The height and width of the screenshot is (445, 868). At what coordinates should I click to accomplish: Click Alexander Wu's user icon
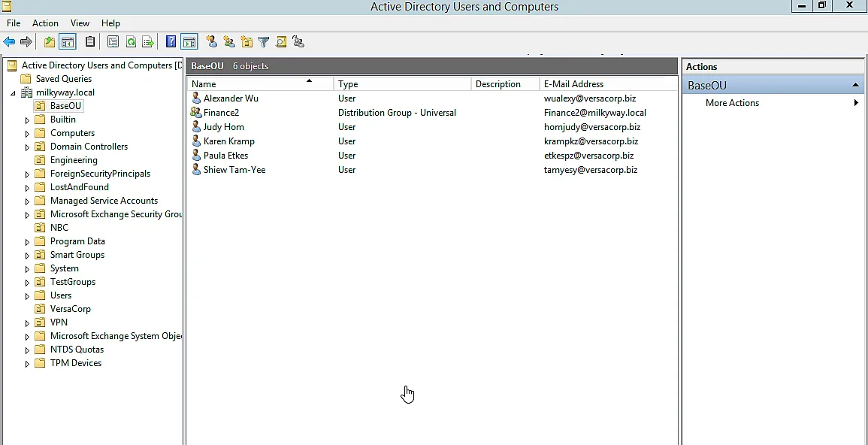pyautogui.click(x=196, y=98)
